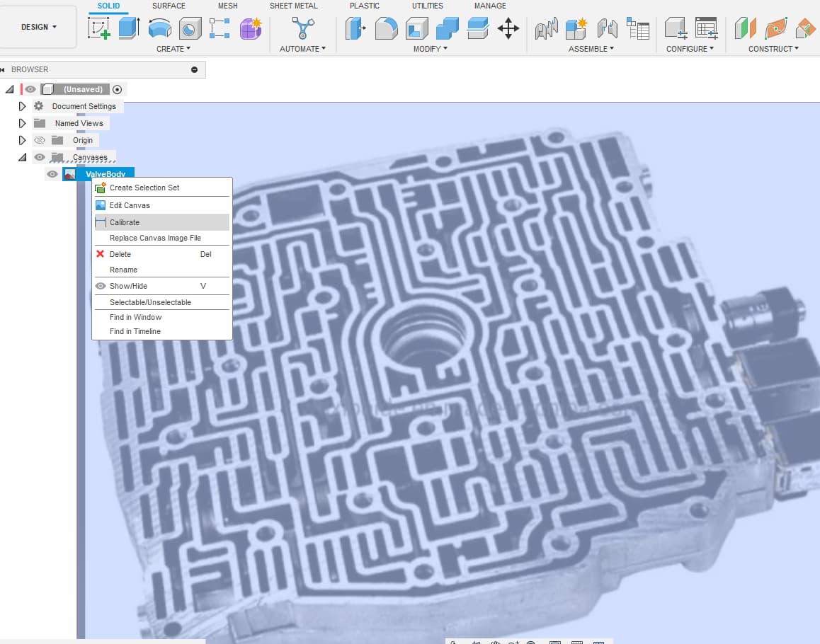Choose Replace Canvas Image File

161,238
